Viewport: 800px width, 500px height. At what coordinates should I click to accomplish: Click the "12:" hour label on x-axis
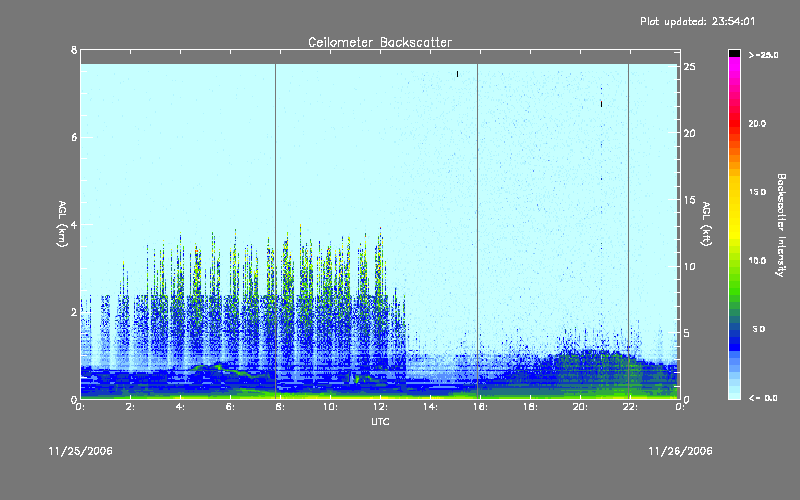coord(380,407)
